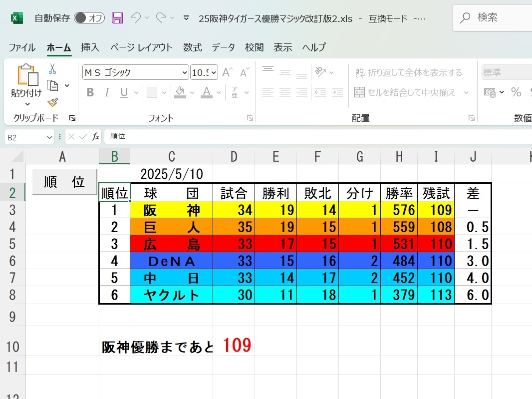Open the undo history dropdown
Image resolution: width=532 pixels, height=399 pixels.
tap(147, 17)
